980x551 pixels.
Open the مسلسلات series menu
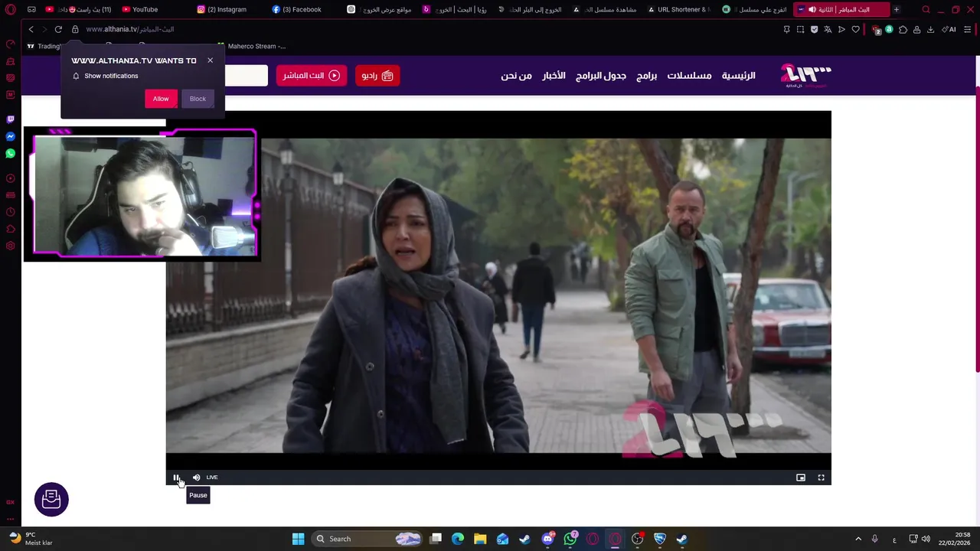click(689, 76)
